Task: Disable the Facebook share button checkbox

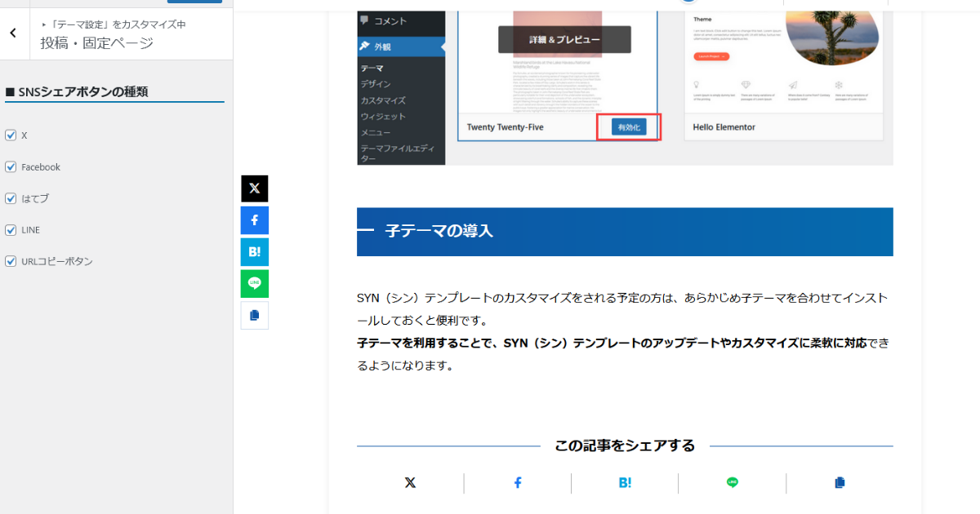Action: coord(11,166)
